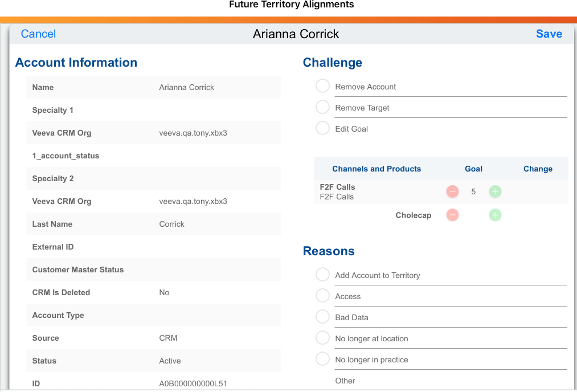Click the ID value A0B000000000L51
The height and width of the screenshot is (392, 577).
coord(193,383)
